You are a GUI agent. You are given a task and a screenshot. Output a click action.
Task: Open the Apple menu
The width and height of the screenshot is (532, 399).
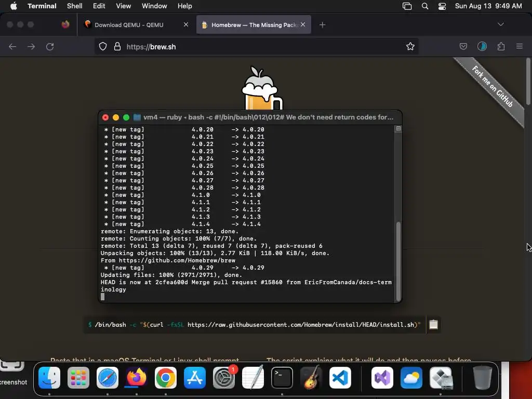pos(14,6)
